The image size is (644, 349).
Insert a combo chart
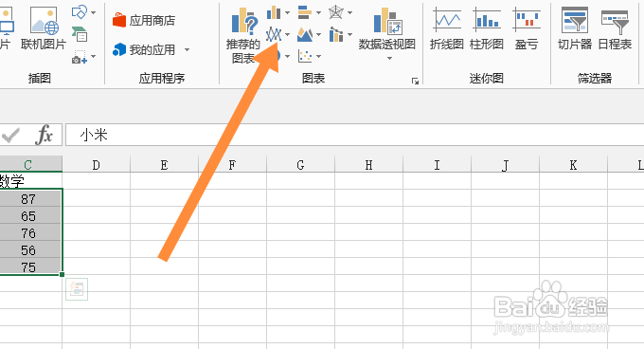(x=336, y=34)
